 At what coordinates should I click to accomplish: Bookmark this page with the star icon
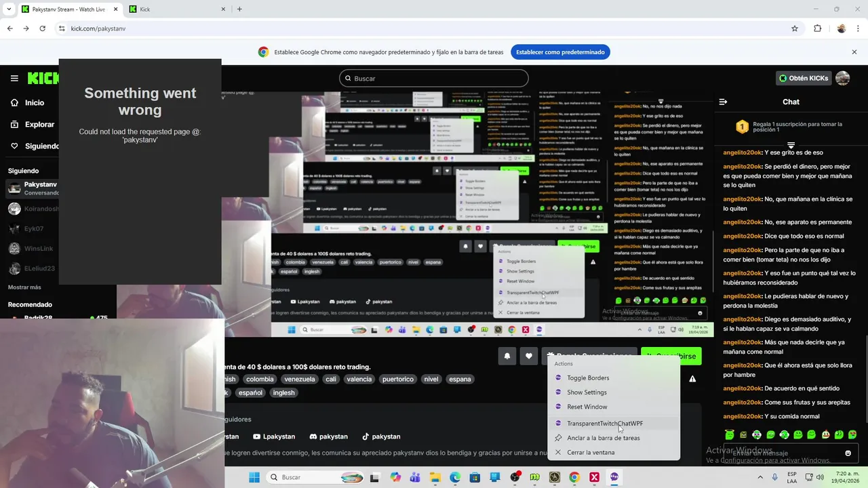[795, 28]
